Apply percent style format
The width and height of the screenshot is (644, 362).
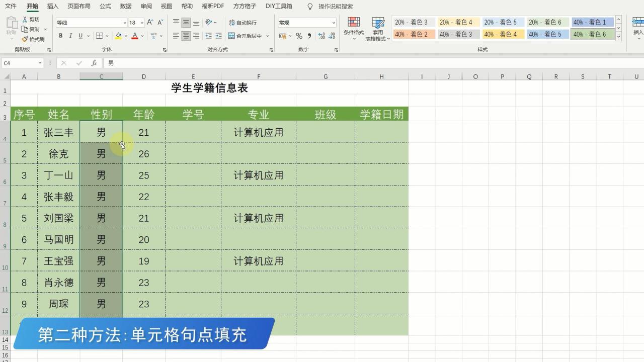pyautogui.click(x=299, y=36)
